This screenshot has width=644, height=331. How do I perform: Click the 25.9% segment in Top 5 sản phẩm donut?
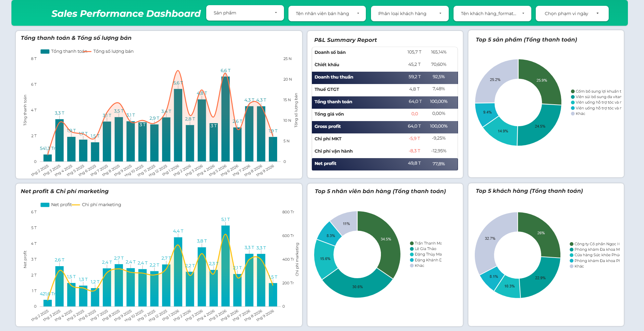coord(542,81)
